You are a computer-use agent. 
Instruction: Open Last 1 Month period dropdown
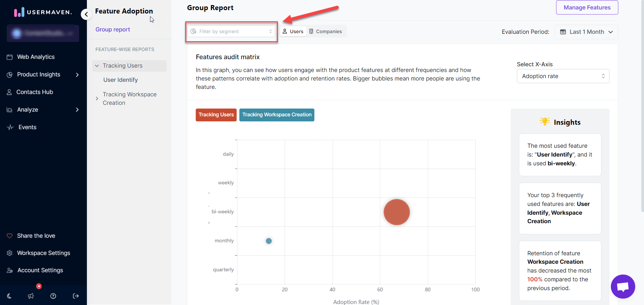click(x=586, y=32)
